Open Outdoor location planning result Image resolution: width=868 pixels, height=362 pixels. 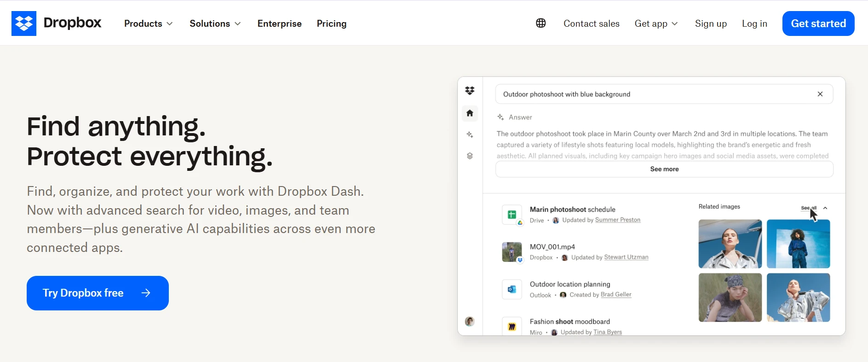(x=570, y=284)
